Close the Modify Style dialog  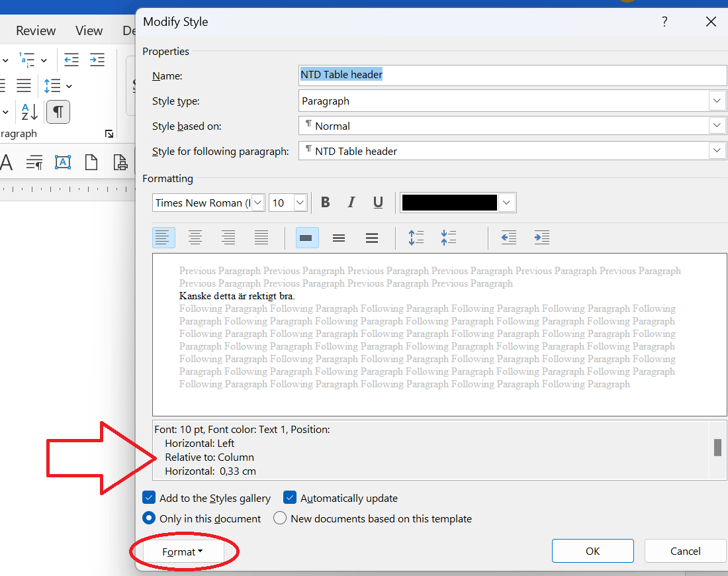coord(711,21)
